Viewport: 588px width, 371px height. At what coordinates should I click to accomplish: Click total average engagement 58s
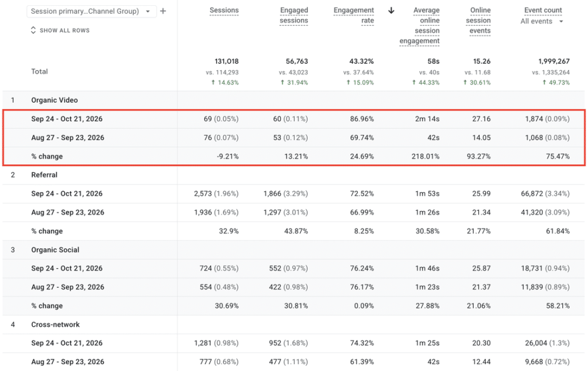pos(433,61)
